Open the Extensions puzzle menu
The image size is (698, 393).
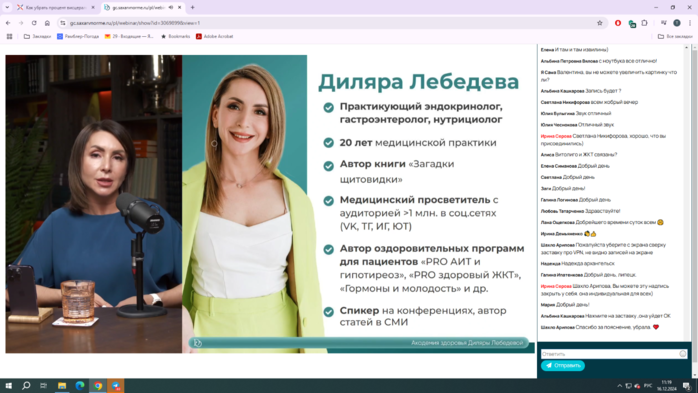pyautogui.click(x=645, y=23)
